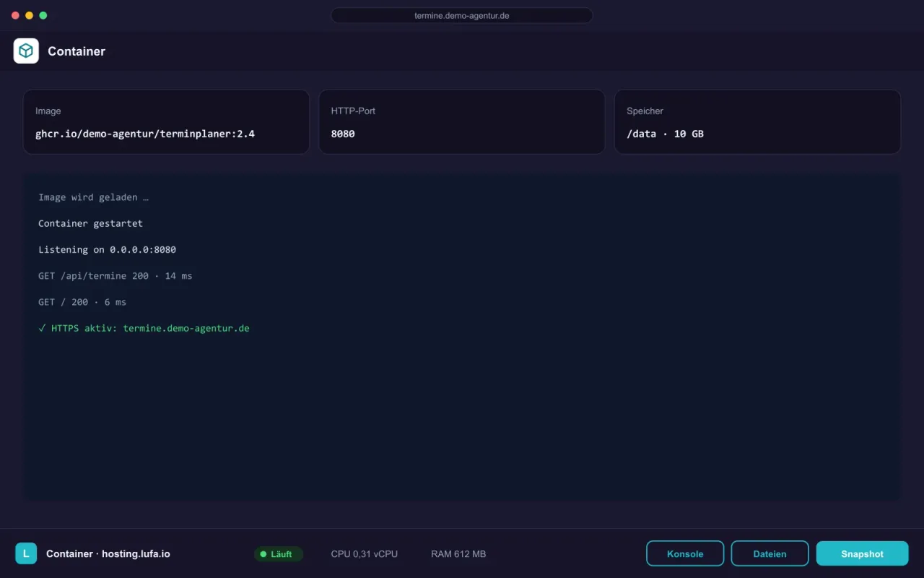This screenshot has height=578, width=924.
Task: Create a Snapshot with the Snapshot button
Action: pos(862,553)
